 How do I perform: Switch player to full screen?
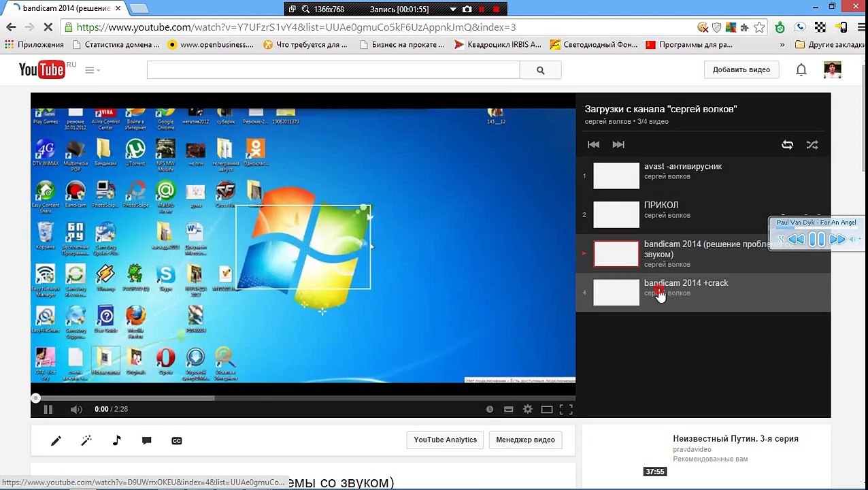(566, 409)
